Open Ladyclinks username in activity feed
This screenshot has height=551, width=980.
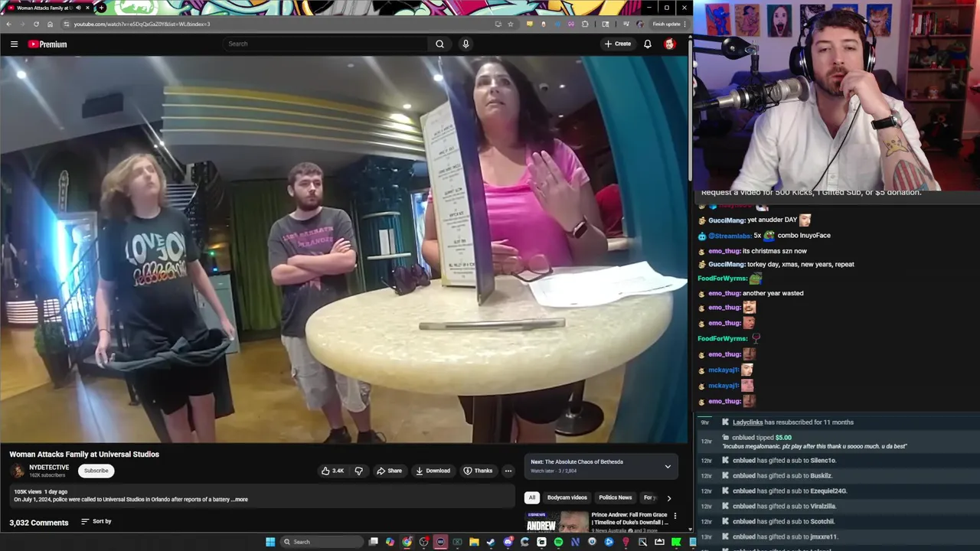click(x=747, y=422)
